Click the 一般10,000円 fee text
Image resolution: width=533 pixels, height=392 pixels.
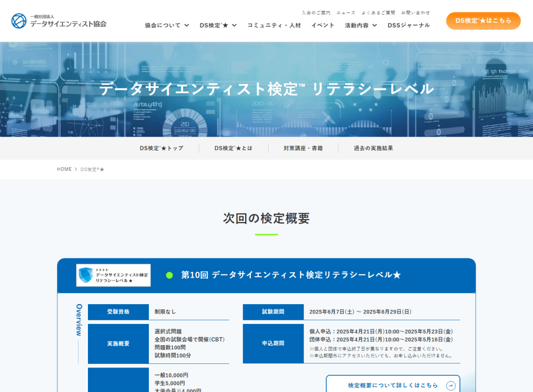(x=171, y=375)
